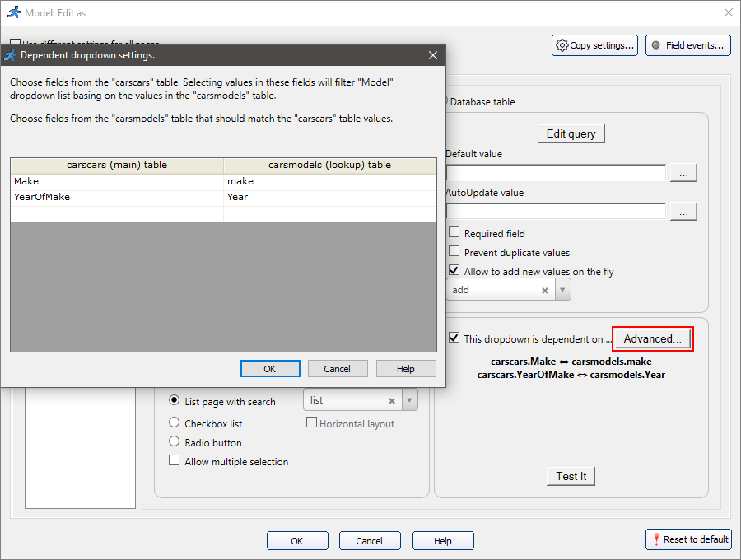Open the ellipsis browser next to AutoUpdate value
This screenshot has height=560, width=741.
pos(683,211)
